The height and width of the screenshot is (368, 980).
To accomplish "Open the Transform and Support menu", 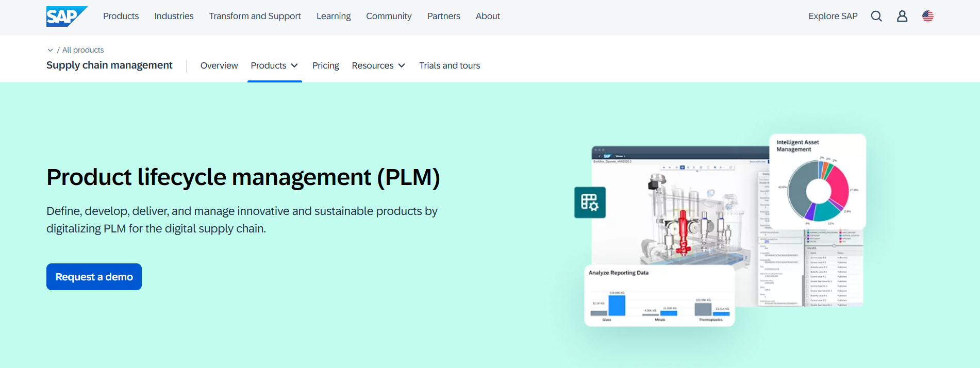I will (x=255, y=16).
